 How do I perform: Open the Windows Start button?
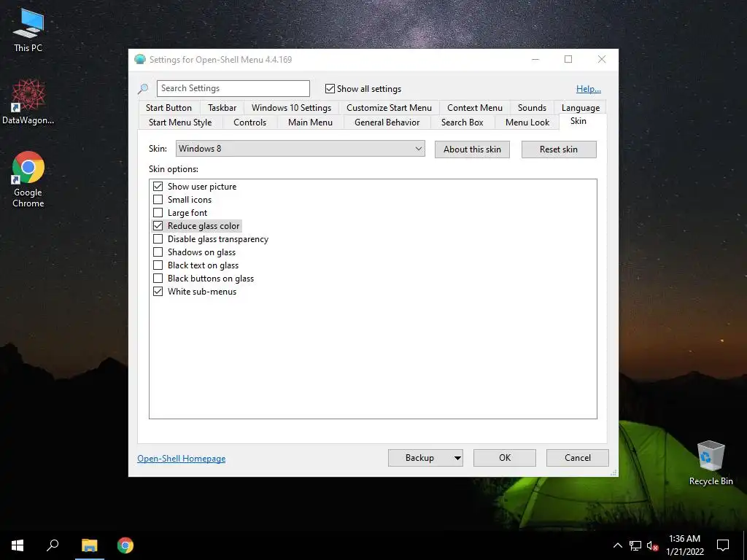click(18, 545)
